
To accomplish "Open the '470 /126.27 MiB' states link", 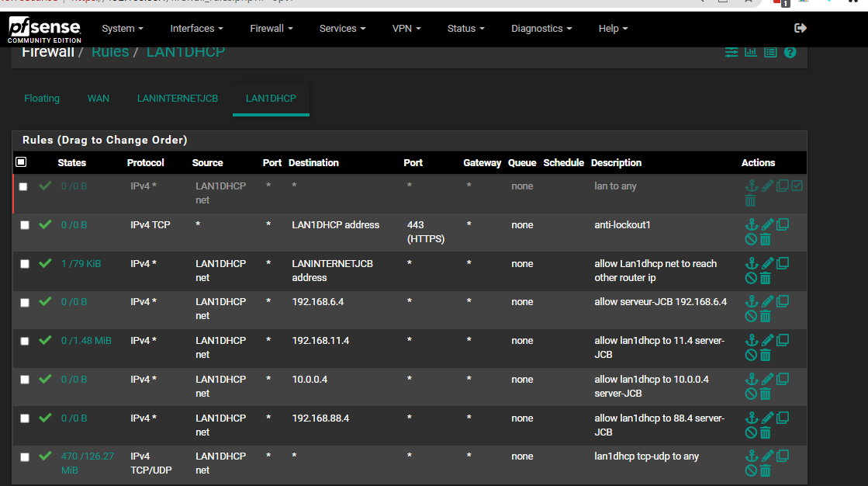I will click(x=88, y=463).
